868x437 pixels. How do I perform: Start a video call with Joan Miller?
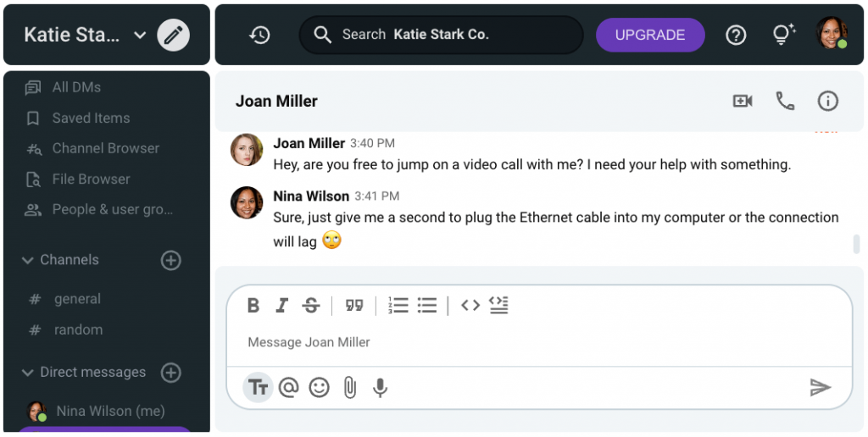tap(743, 102)
